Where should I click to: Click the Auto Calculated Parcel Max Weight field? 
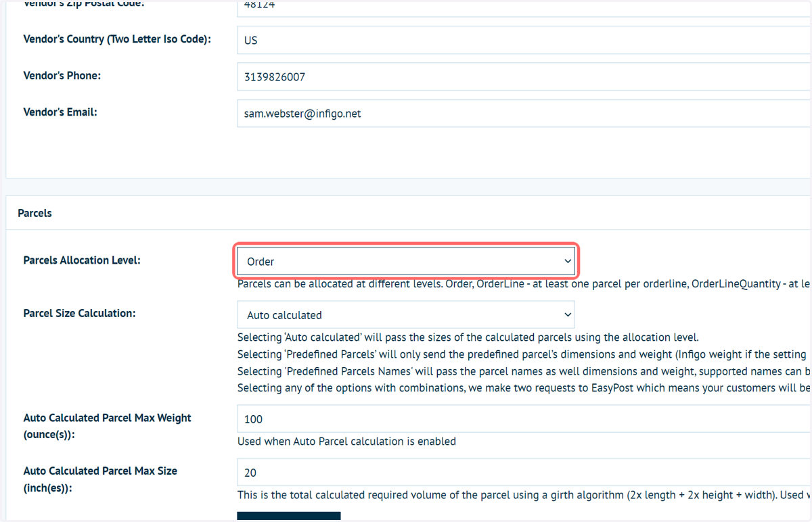click(524, 419)
